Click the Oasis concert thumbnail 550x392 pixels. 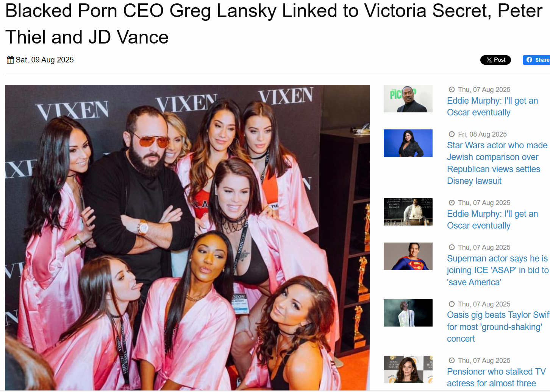coord(408,313)
